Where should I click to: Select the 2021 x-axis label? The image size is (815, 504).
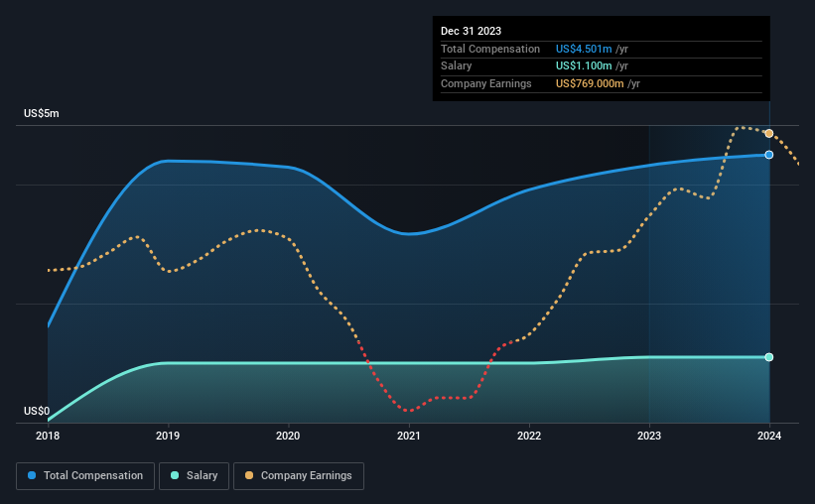[409, 436]
